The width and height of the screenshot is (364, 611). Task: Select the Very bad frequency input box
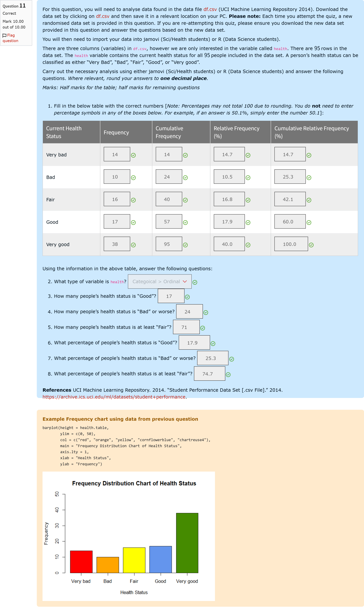pyautogui.click(x=117, y=154)
